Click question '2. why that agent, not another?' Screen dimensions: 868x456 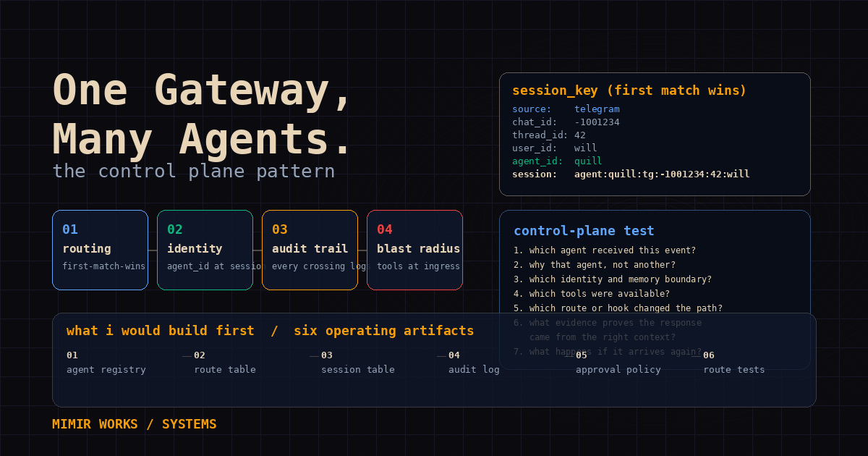point(595,265)
